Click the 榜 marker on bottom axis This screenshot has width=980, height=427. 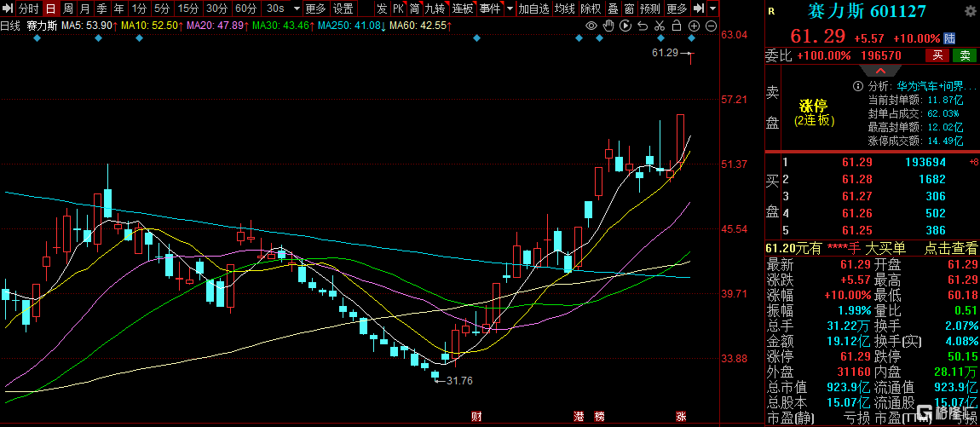coord(600,417)
